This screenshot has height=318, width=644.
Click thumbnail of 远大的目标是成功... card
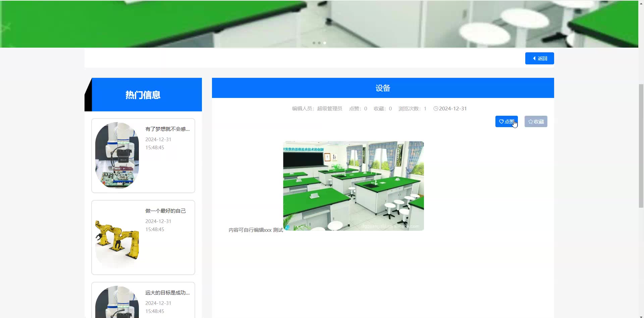[x=117, y=302]
